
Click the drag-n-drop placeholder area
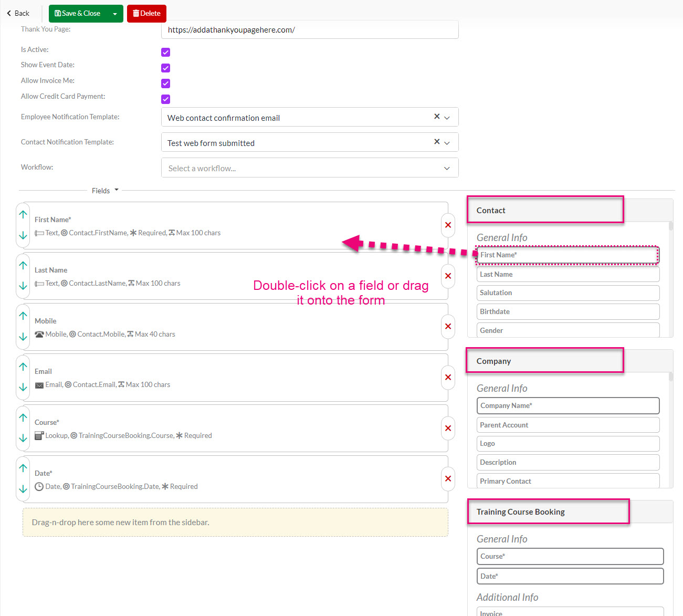[235, 522]
